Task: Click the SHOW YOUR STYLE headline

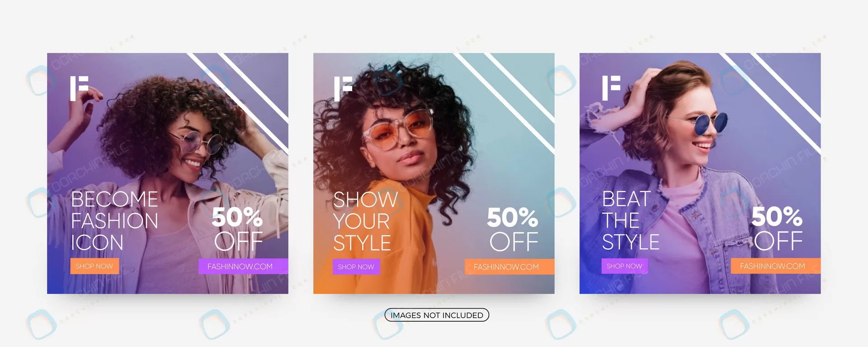Action: tap(365, 221)
